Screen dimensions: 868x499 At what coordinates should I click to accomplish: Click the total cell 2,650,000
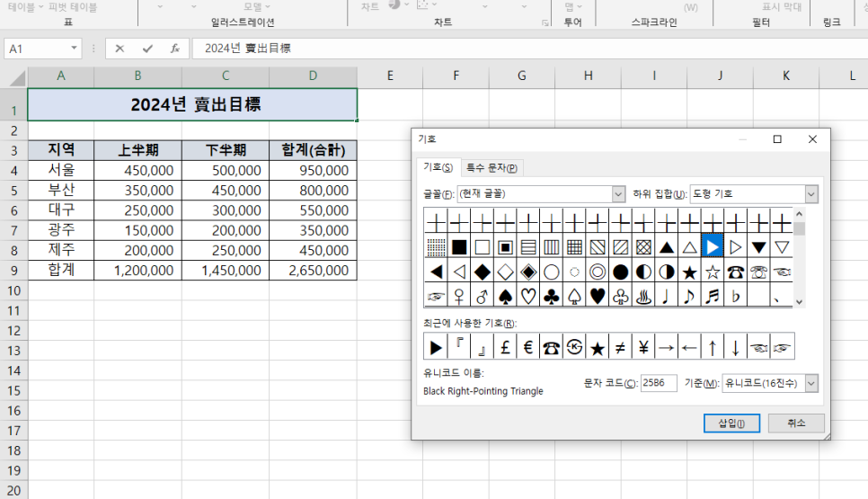click(313, 271)
